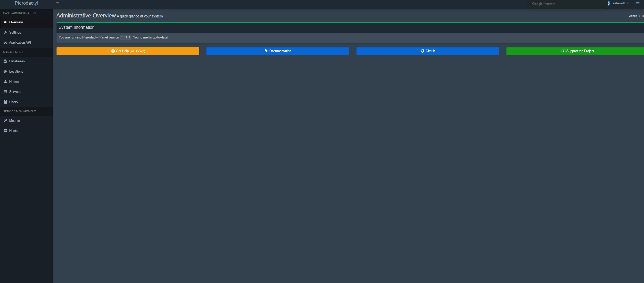The height and width of the screenshot is (283, 644).
Task: Open Databases management page
Action: coord(26,61)
